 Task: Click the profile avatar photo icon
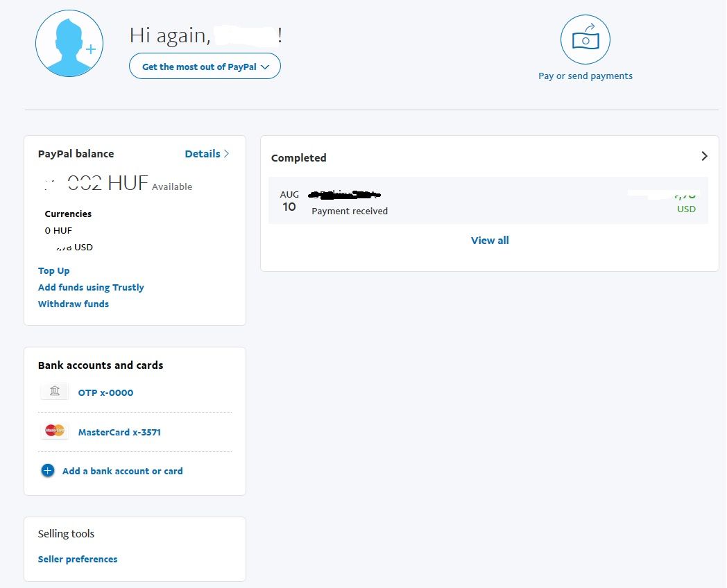tap(69, 44)
